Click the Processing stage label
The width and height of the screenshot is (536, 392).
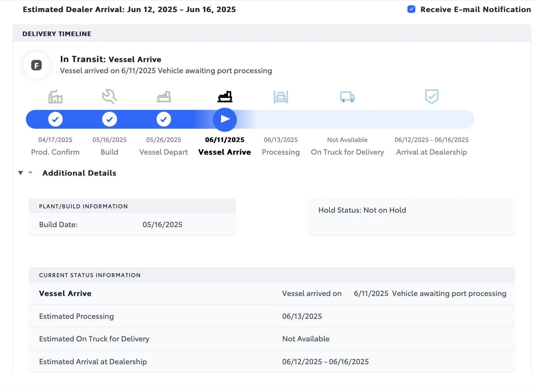pos(281,152)
